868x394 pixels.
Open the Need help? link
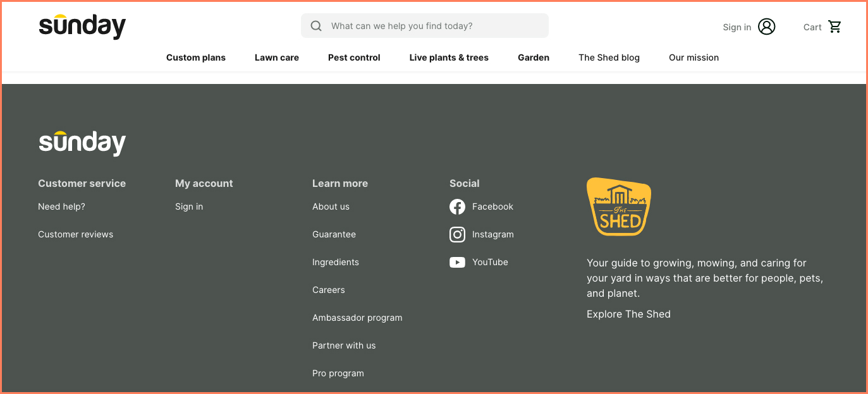click(x=61, y=206)
